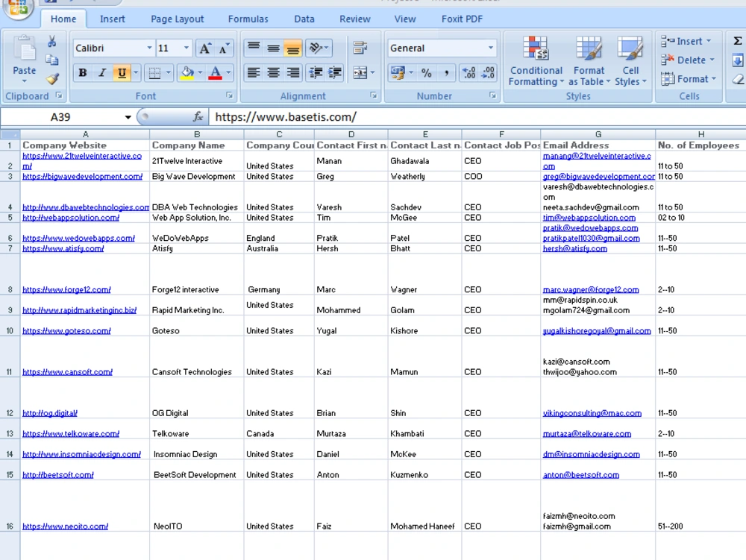The image size is (746, 560).
Task: Open the Font name dropdown
Action: (149, 48)
